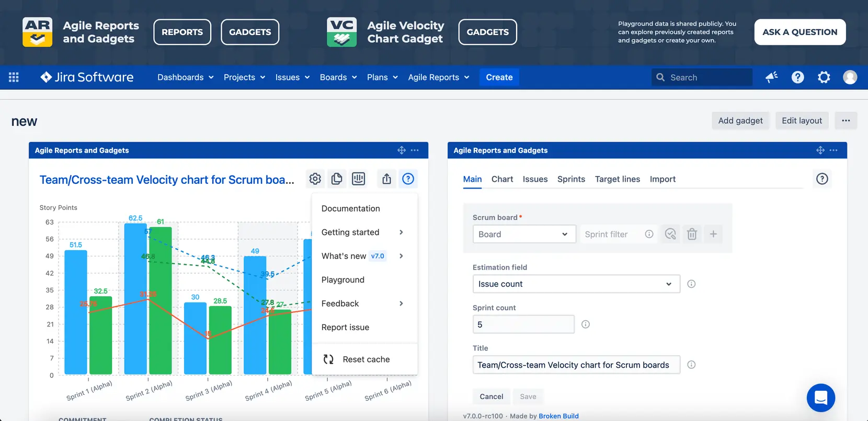
Task: Click the export share icon on chart
Action: [386, 179]
